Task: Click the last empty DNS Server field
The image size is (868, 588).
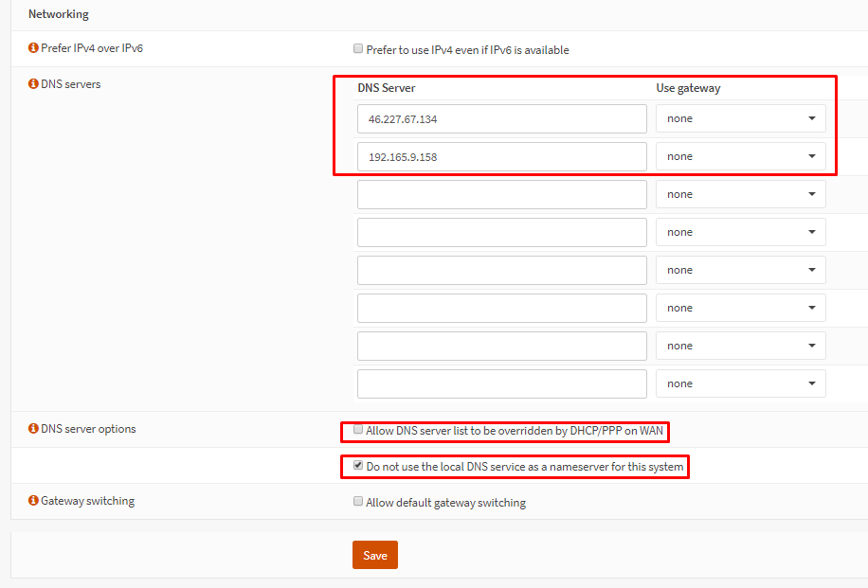Action: tap(501, 383)
